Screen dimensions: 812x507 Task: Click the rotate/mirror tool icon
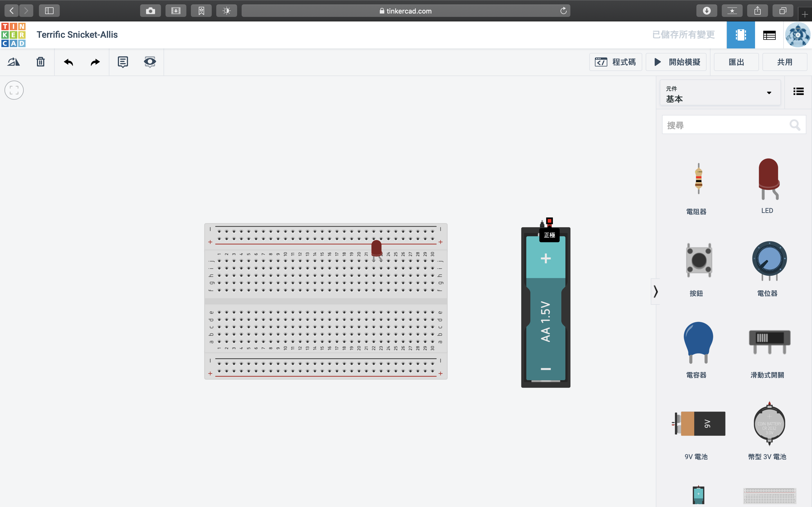(14, 62)
